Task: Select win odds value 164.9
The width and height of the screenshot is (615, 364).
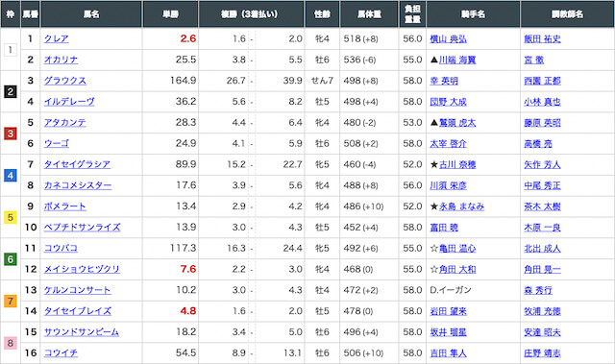Action: pos(184,81)
